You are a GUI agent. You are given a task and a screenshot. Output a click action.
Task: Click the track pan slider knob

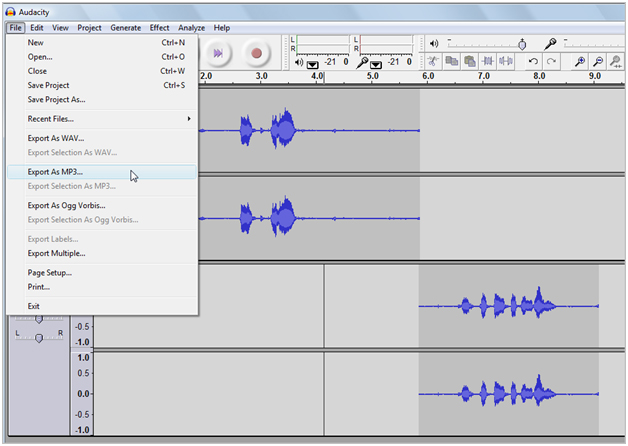(39, 338)
